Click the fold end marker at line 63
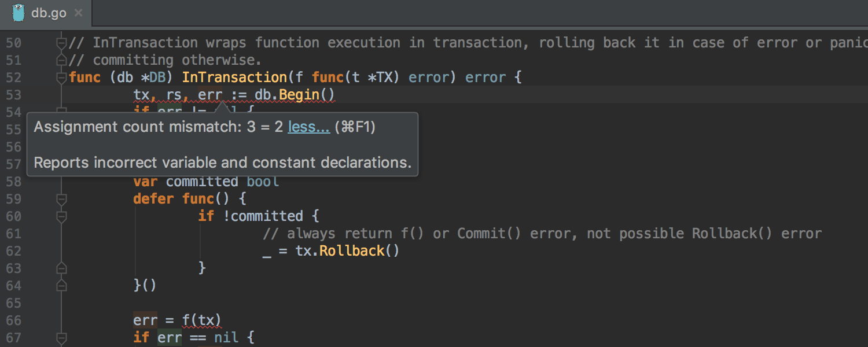The image size is (868, 347). coord(61,268)
